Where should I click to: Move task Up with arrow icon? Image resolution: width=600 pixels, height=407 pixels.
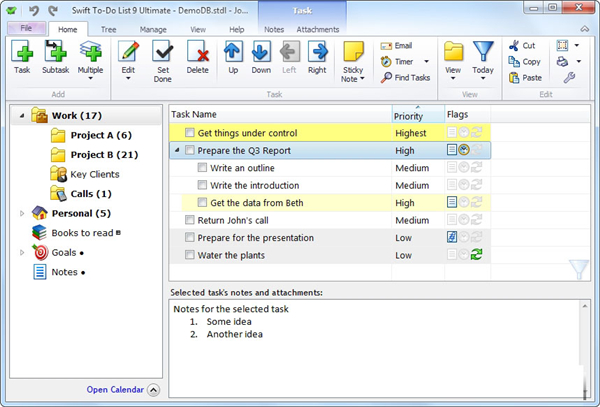coord(233,52)
